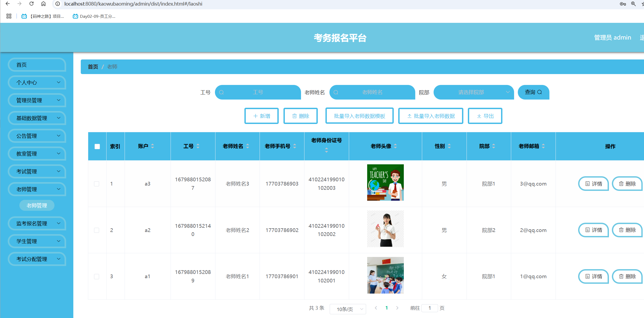Sort table by 老师姓名 sort arrows
The height and width of the screenshot is (318, 644).
coord(248,146)
